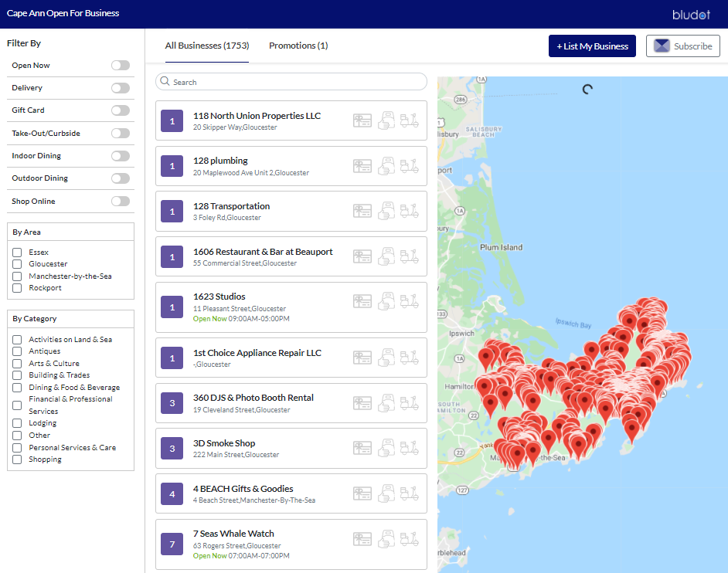
Task: Open the Promotions (1) tab
Action: click(x=298, y=46)
